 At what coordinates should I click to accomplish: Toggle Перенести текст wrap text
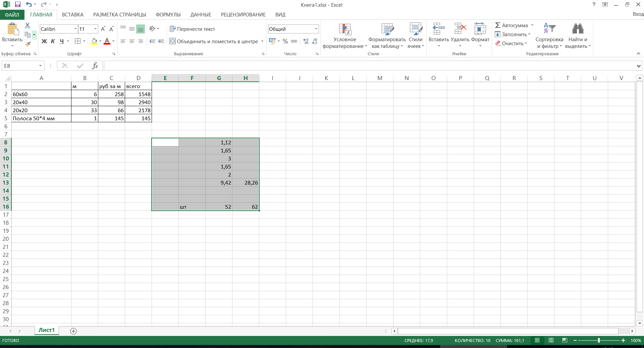point(193,29)
